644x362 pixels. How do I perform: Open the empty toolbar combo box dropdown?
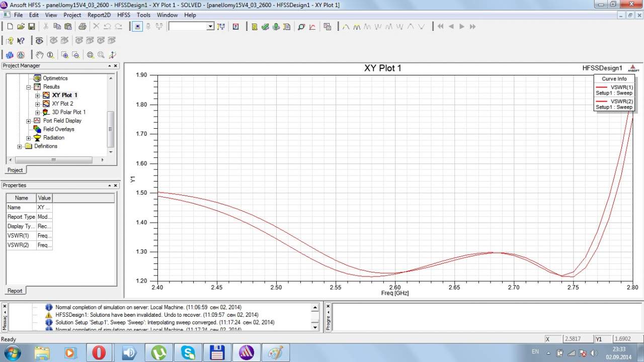click(x=210, y=27)
